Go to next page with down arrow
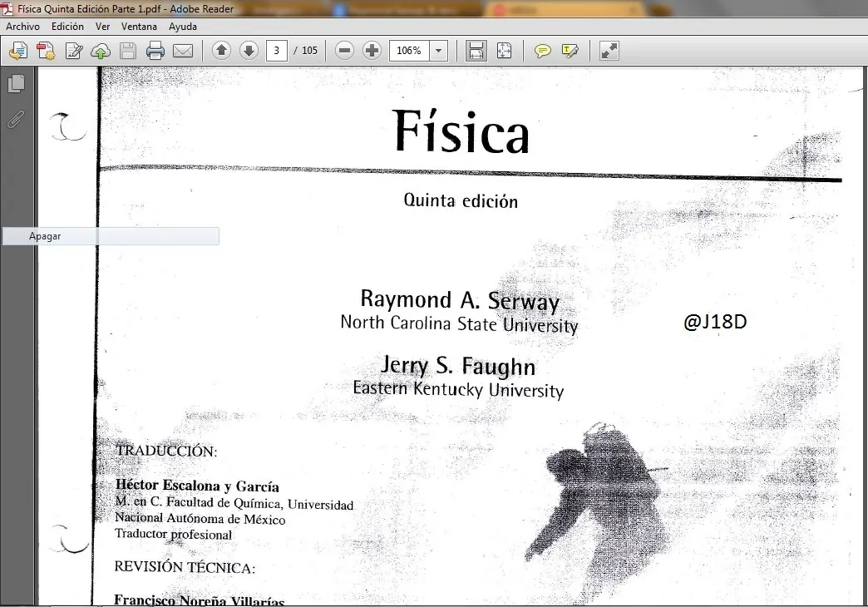The height and width of the screenshot is (607, 868). 249,51
